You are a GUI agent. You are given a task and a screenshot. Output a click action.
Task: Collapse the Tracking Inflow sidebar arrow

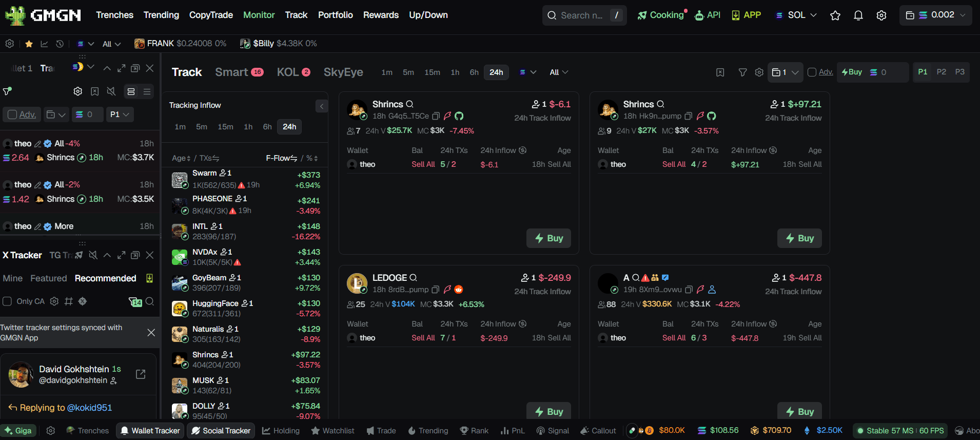coord(322,106)
